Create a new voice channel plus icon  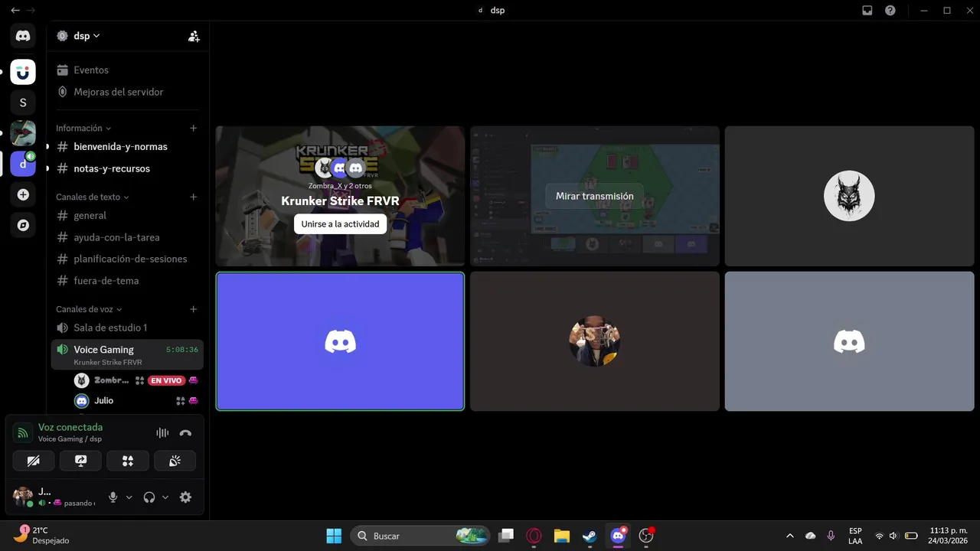pyautogui.click(x=194, y=309)
